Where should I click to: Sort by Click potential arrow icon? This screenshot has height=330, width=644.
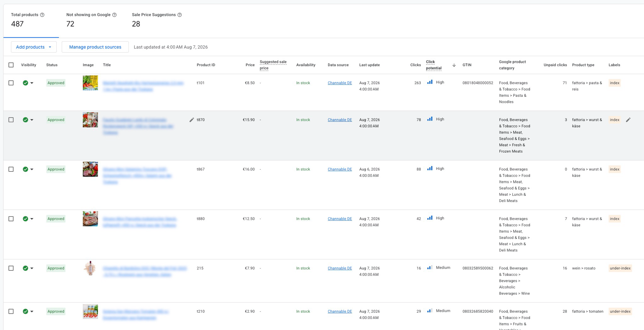pos(454,65)
